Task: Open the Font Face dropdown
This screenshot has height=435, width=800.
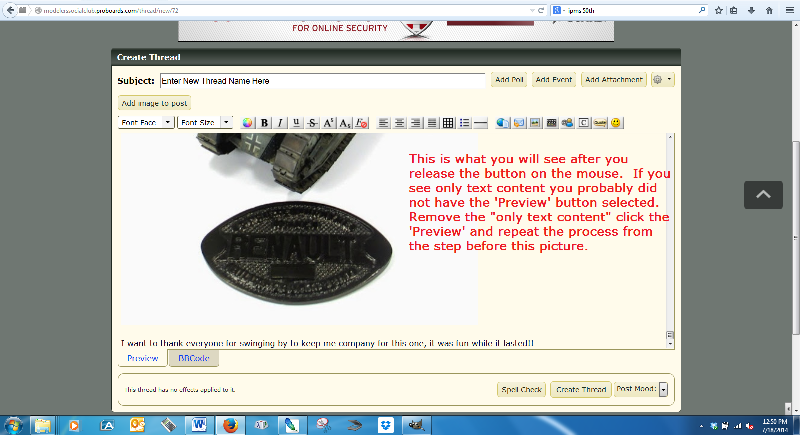Action: (x=146, y=122)
